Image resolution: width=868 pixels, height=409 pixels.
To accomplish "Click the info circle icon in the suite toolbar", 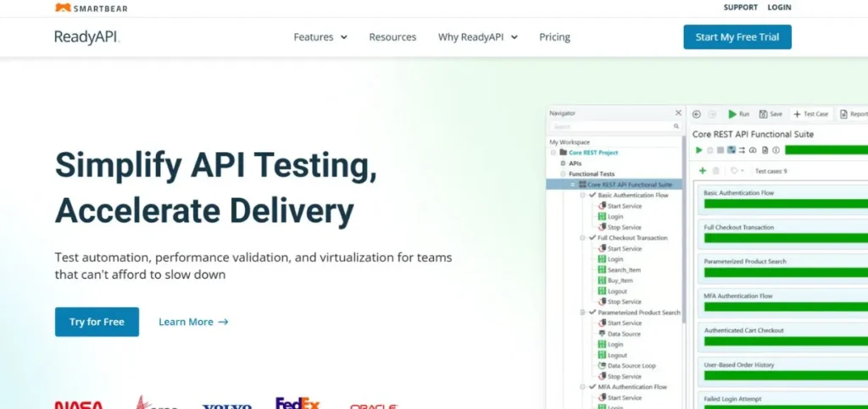I will point(776,150).
